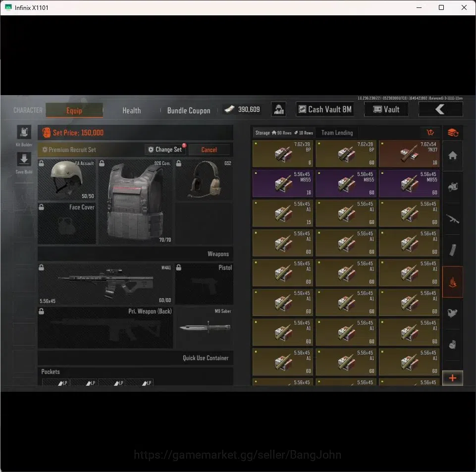Click the orange Cancel button

(209, 150)
